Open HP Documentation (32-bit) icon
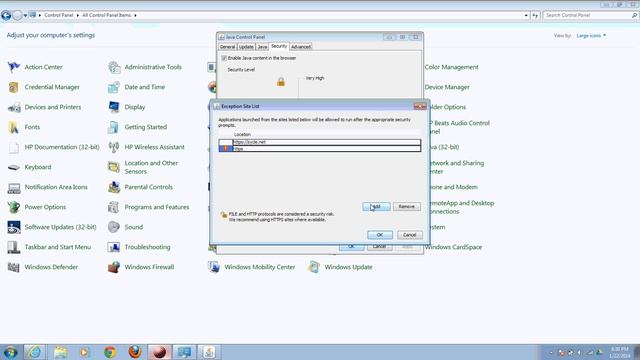This screenshot has width=640, height=360. [14, 147]
